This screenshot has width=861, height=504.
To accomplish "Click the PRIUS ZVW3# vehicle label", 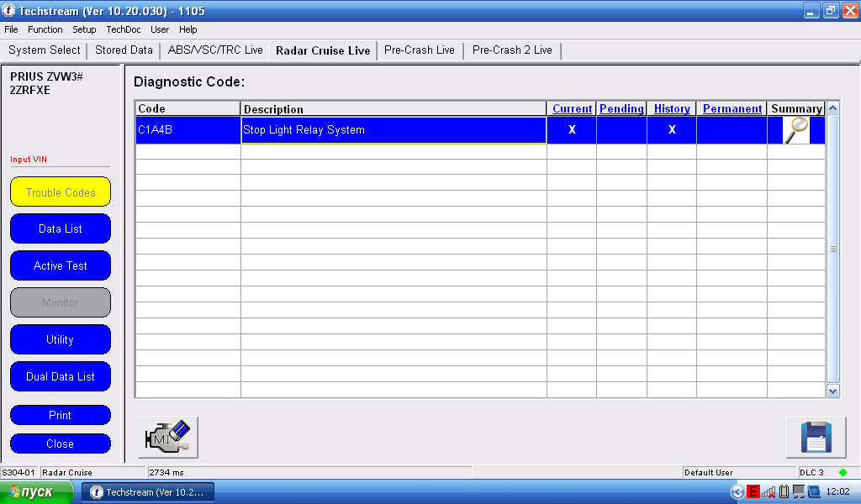I will click(46, 76).
